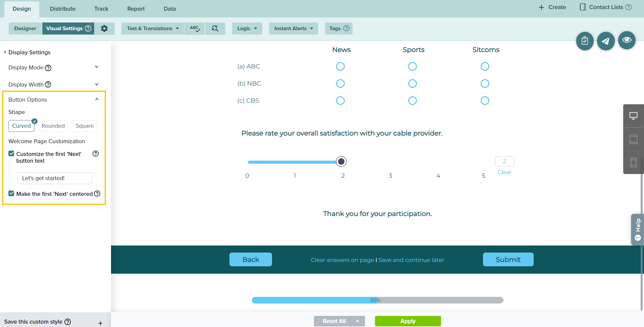Click Save and continue later link
This screenshot has height=327, width=644.
[x=411, y=260]
